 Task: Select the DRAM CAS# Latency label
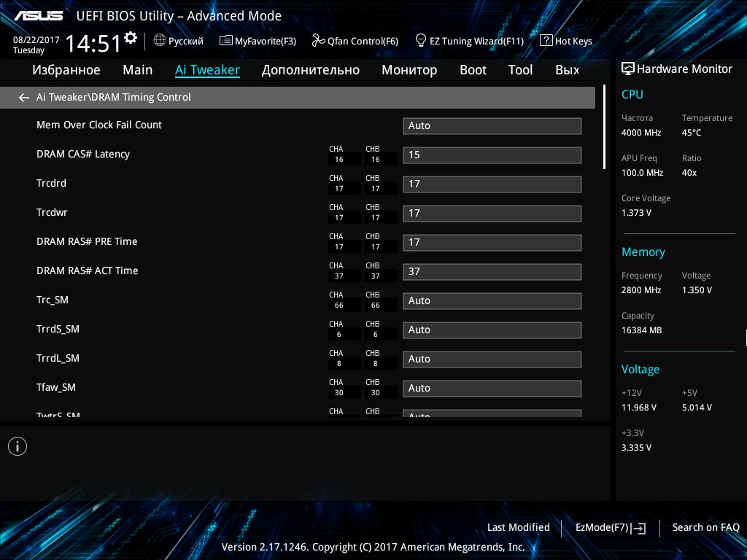click(83, 155)
